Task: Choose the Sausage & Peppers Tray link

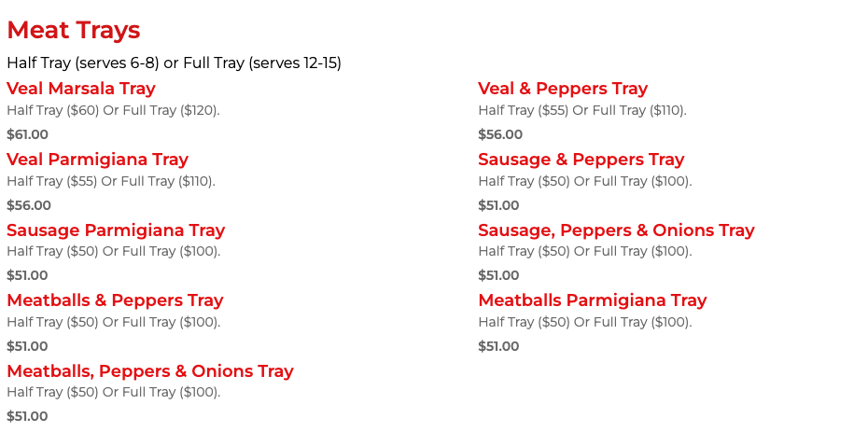Action: pyautogui.click(x=581, y=160)
